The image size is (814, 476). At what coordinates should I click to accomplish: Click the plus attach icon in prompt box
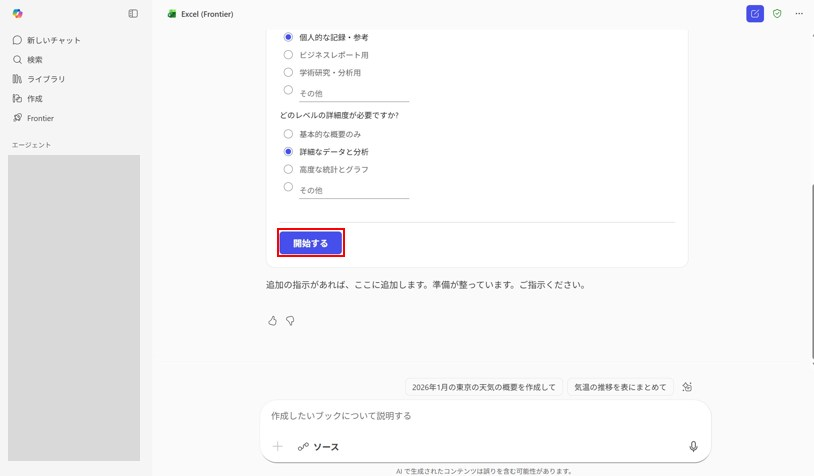click(x=278, y=446)
